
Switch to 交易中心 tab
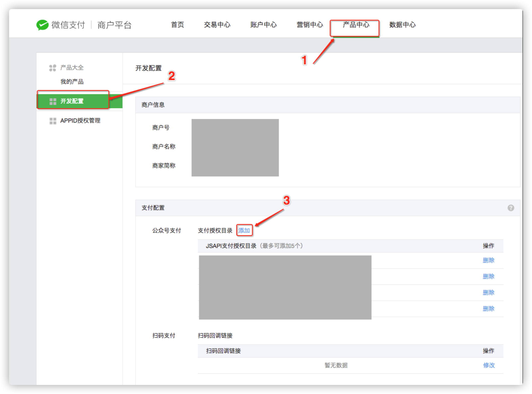(217, 25)
